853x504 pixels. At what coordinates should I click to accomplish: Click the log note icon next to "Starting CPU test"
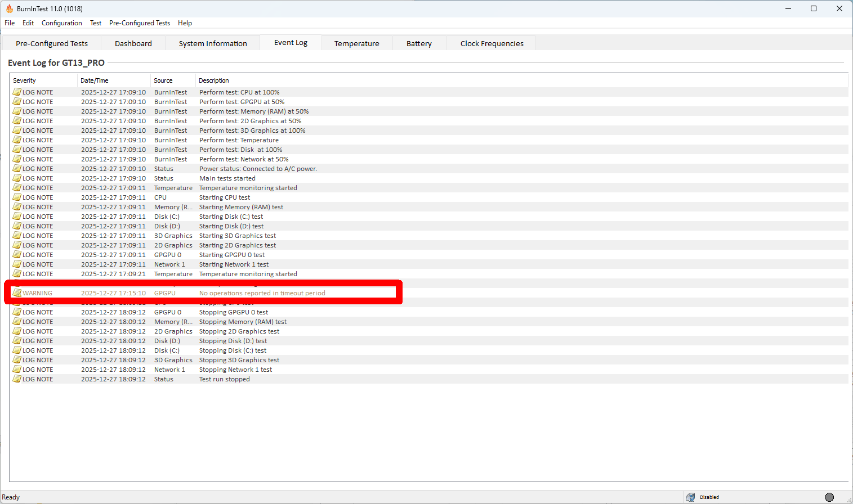pos(17,197)
